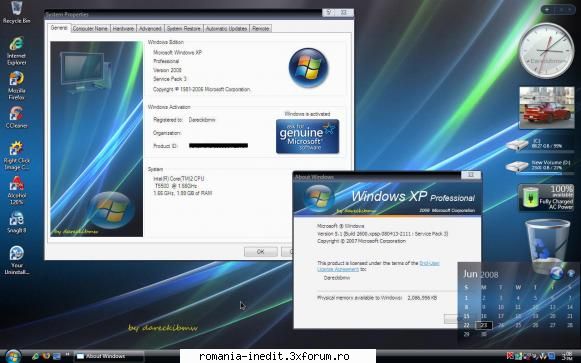
Task: Switch to the Computer Name tab
Action: coord(90,29)
